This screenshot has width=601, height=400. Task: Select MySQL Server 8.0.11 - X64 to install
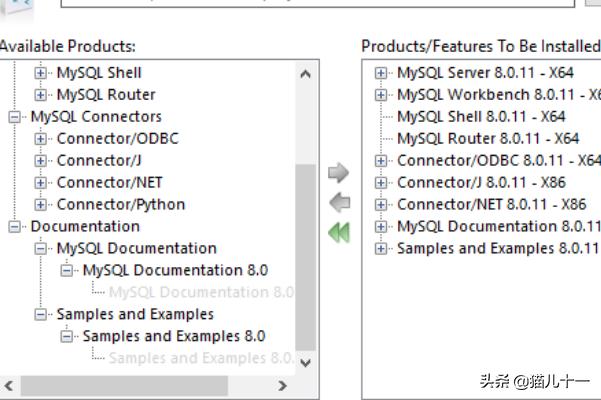click(485, 73)
